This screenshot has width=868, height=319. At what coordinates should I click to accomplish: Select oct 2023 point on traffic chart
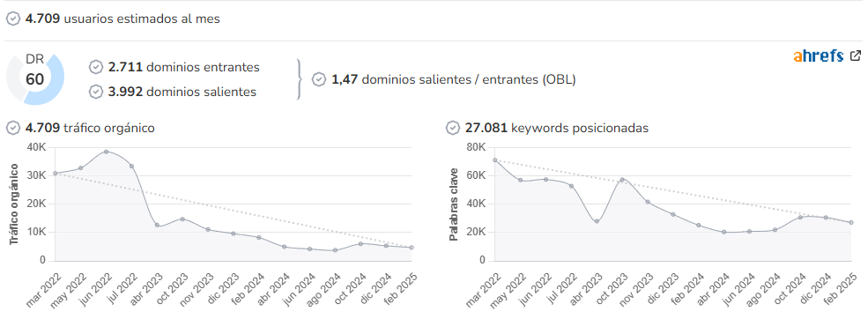pos(182,219)
